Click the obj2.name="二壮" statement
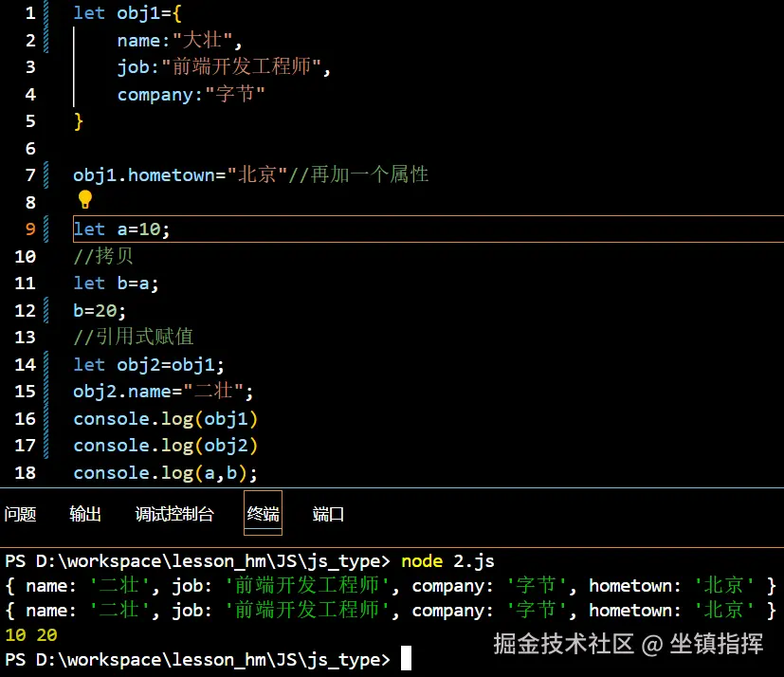The height and width of the screenshot is (677, 784). (163, 391)
